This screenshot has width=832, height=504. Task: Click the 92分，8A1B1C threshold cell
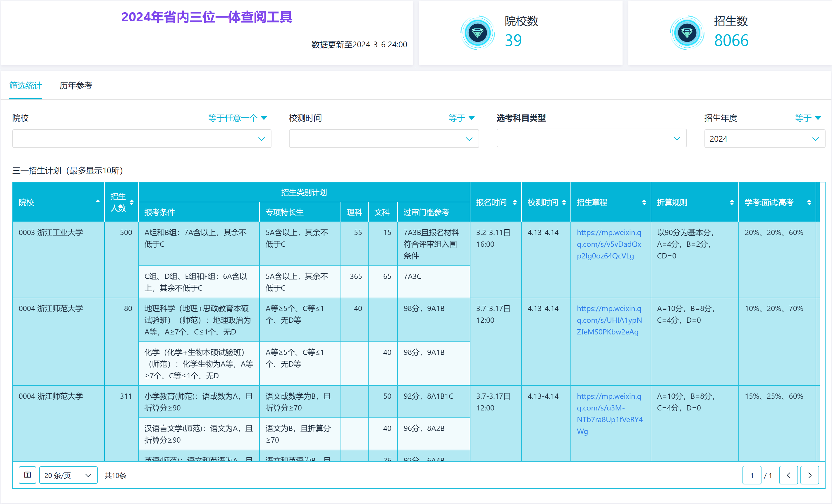coord(434,402)
